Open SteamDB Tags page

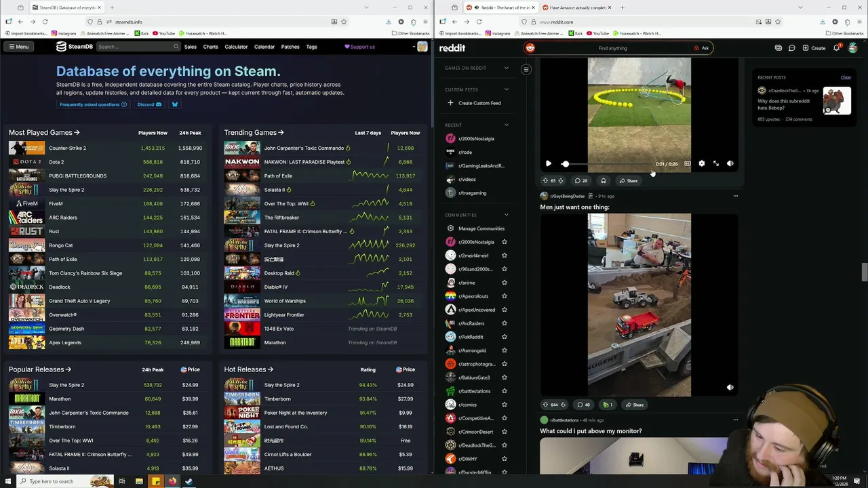pos(311,47)
